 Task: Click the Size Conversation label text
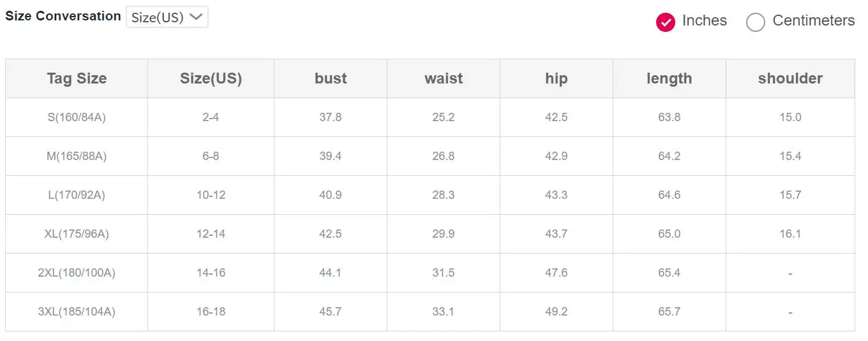pos(63,17)
